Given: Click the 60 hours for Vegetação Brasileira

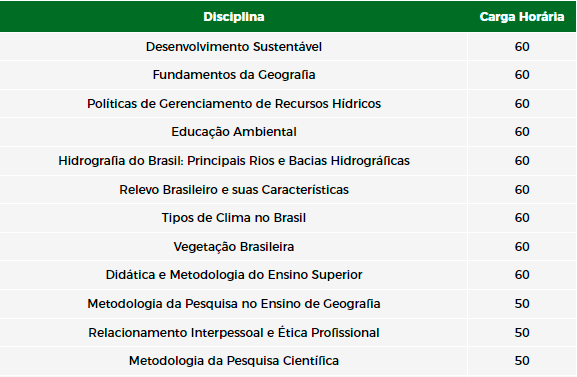Looking at the screenshot, I should pos(522,247).
